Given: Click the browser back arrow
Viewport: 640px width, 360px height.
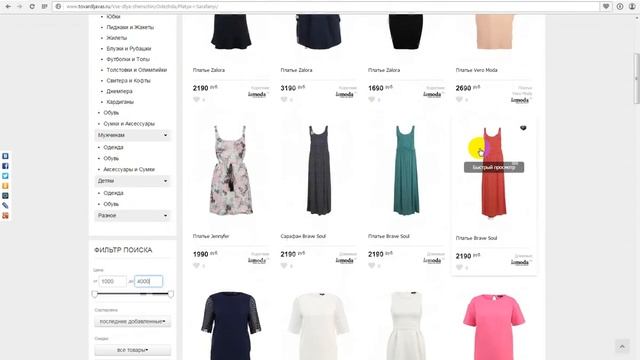Looking at the screenshot, I should [8, 7].
